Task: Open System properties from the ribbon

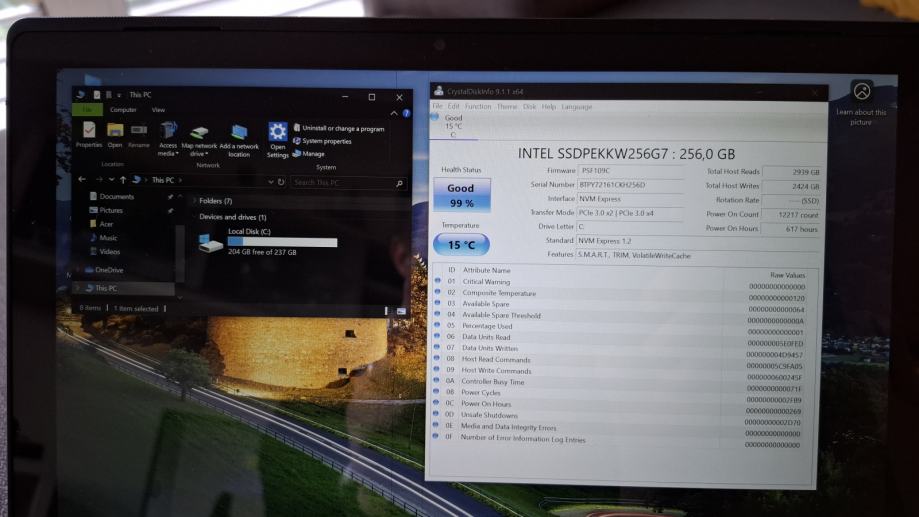Action: coord(322,141)
